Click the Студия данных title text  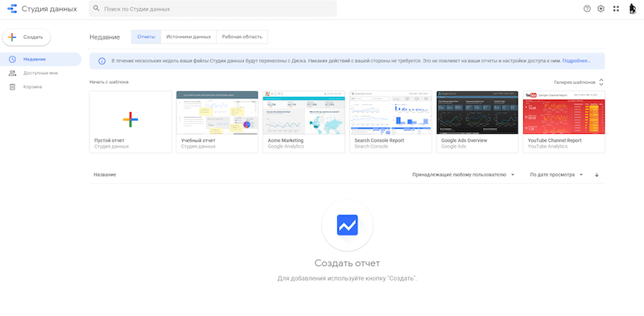pyautogui.click(x=49, y=9)
